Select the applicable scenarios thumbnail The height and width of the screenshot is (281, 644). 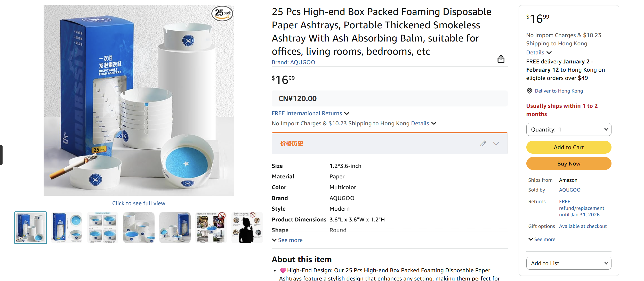[211, 227]
